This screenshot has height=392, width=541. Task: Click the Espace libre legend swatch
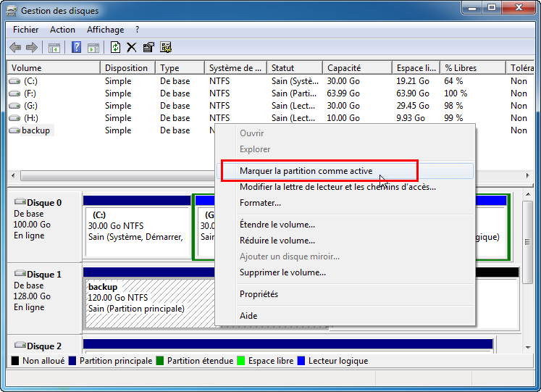point(241,361)
